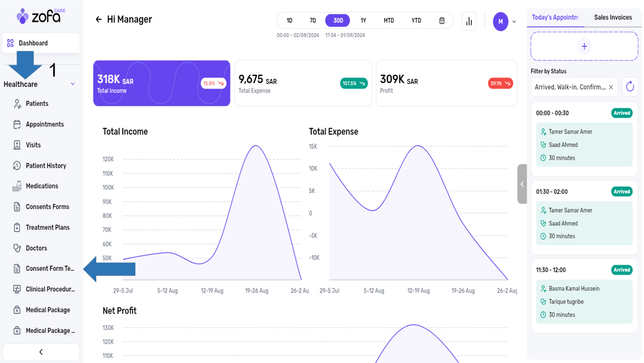Click the back arrow beside Hi Manager
The height and width of the screenshot is (363, 644).
(x=98, y=20)
